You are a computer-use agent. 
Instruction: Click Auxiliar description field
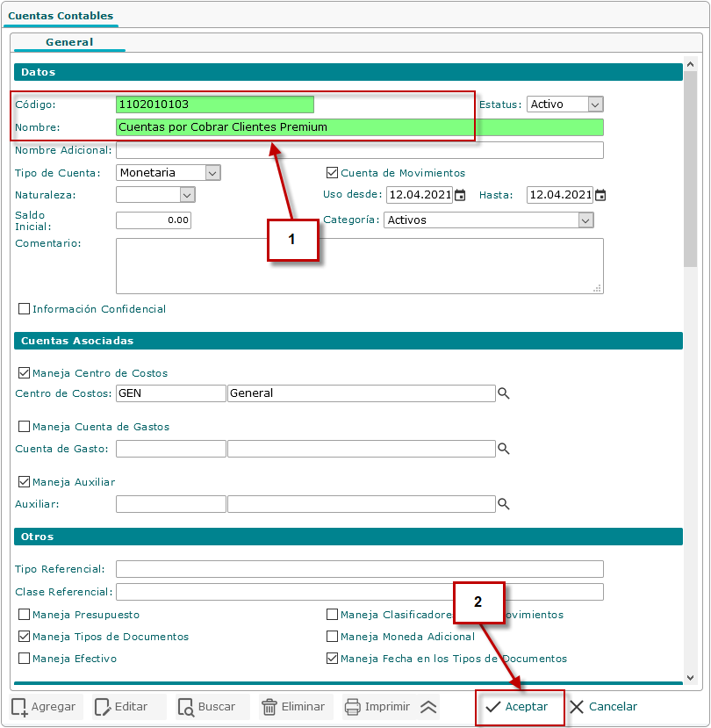coord(362,504)
